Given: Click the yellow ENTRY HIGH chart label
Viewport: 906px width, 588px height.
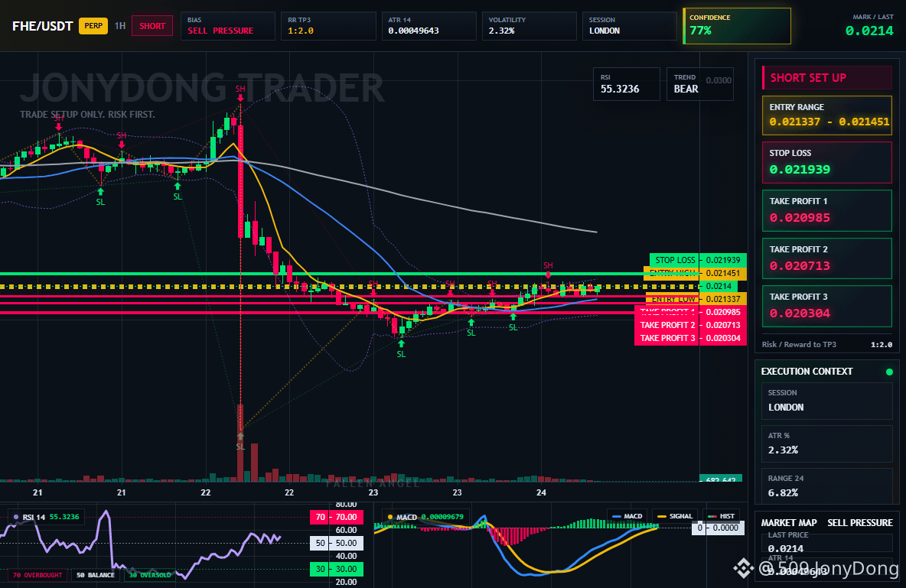Looking at the screenshot, I should [x=695, y=273].
